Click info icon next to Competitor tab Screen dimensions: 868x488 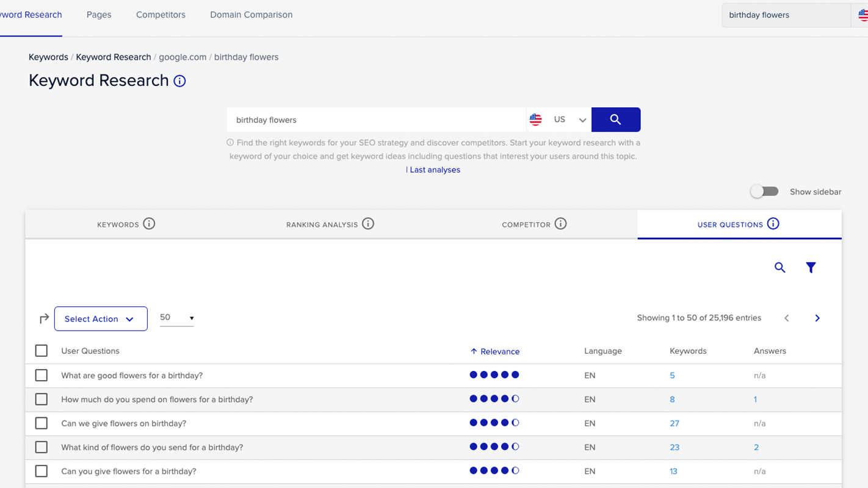pyautogui.click(x=560, y=224)
